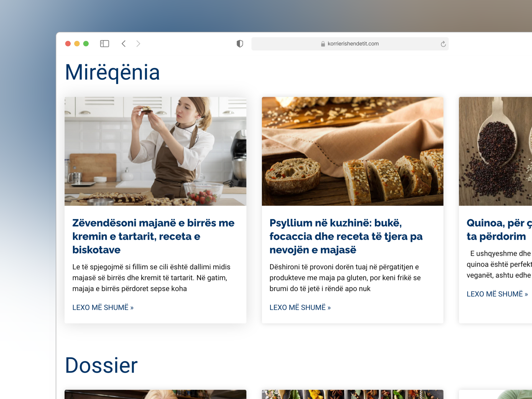Open the 'Psyllium në kuzhinë' article title
The image size is (532, 399).
(346, 236)
